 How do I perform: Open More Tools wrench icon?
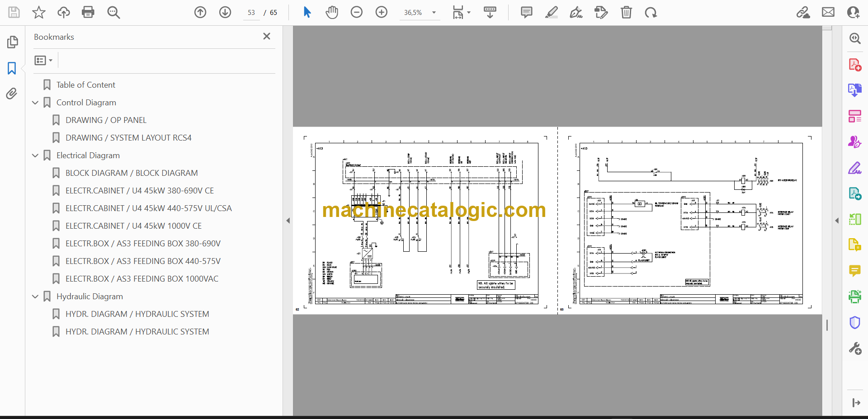(x=855, y=348)
